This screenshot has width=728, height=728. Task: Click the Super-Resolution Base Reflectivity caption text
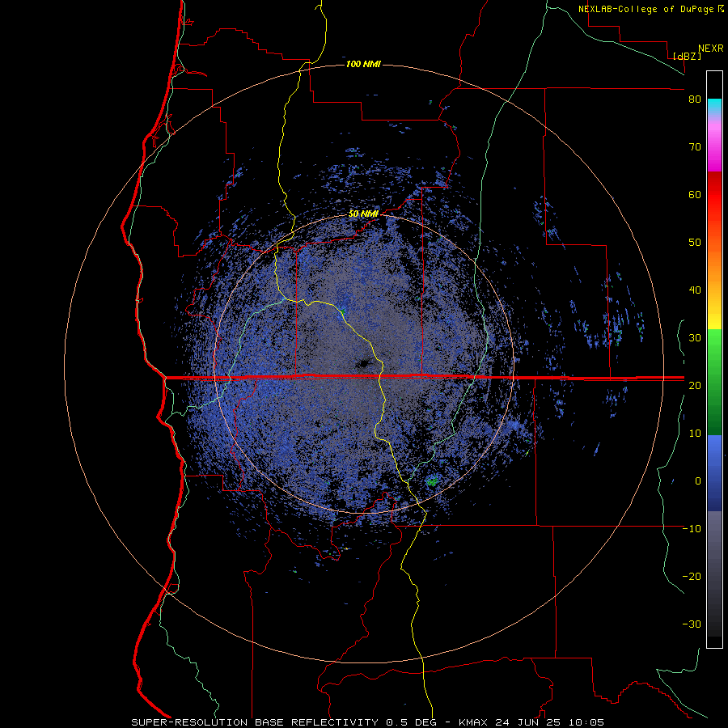(368, 722)
